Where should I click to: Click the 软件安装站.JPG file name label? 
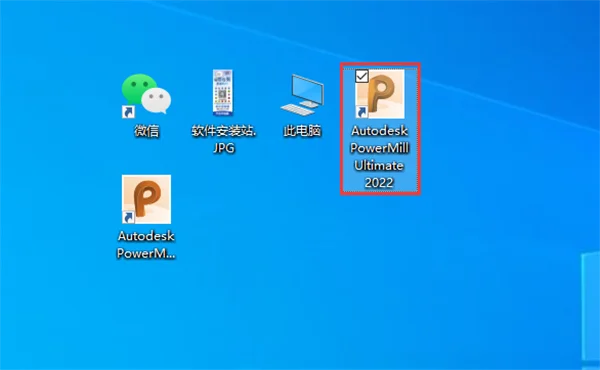224,139
